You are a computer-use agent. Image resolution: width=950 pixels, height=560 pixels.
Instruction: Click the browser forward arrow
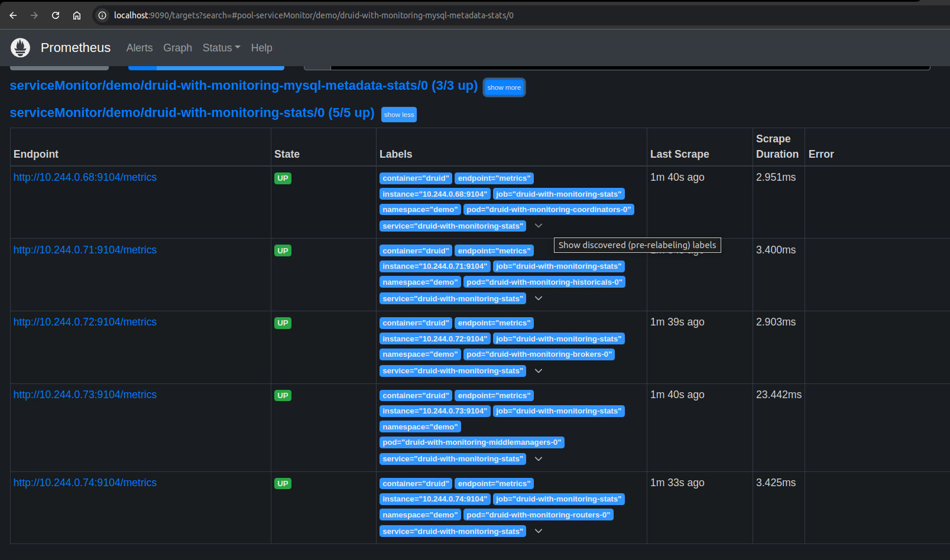tap(34, 15)
